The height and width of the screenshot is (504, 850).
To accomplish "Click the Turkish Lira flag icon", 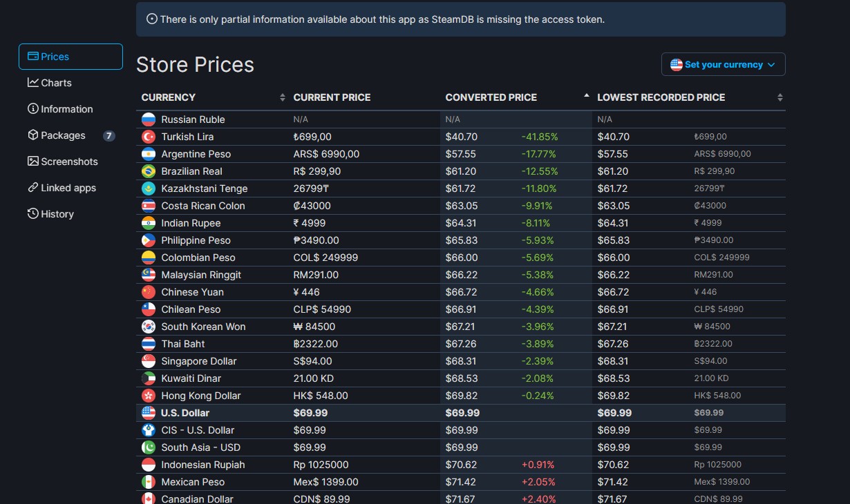I will click(x=149, y=137).
